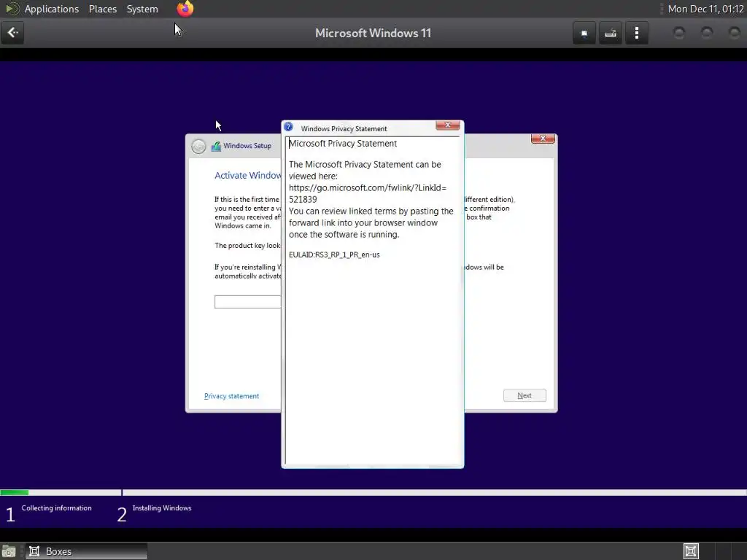The image size is (747, 560).
Task: Toggle fullscreen view in Boxes header
Action: point(584,33)
